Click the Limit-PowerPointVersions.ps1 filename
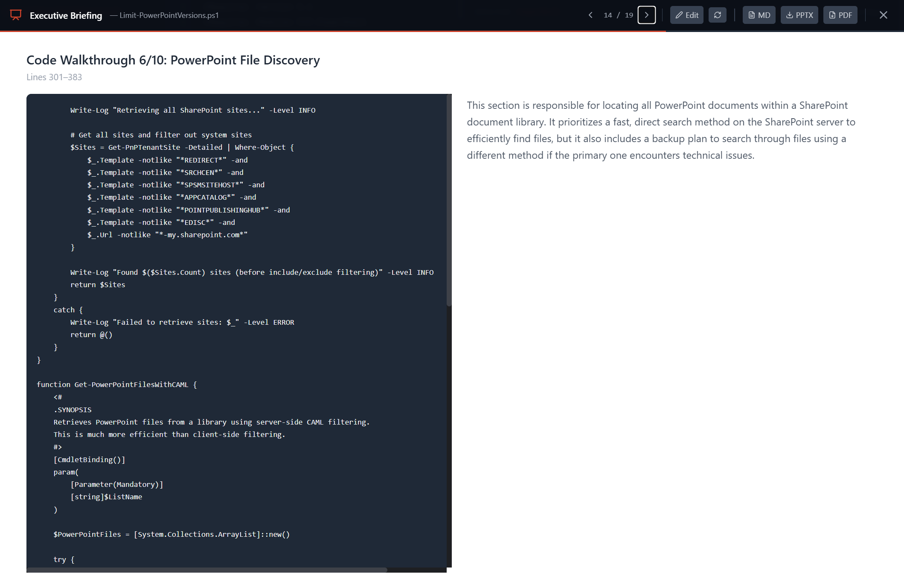 (x=169, y=15)
